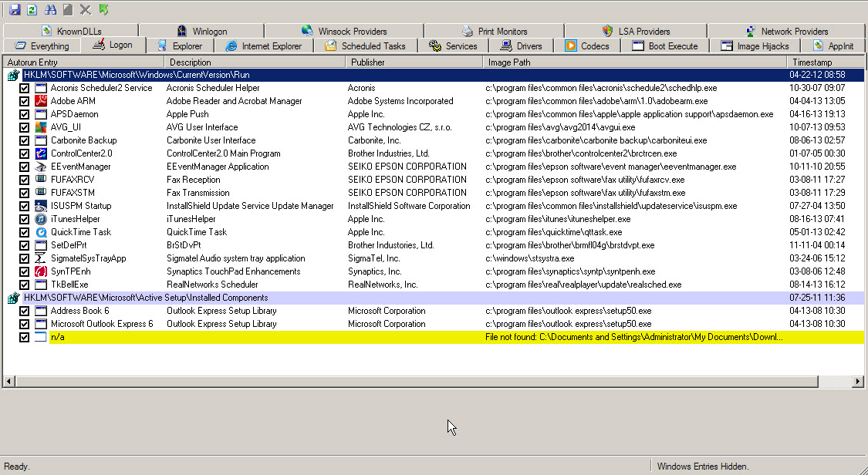This screenshot has height=475, width=868.
Task: Click the Jump to Entry green arrow icon
Action: (103, 9)
